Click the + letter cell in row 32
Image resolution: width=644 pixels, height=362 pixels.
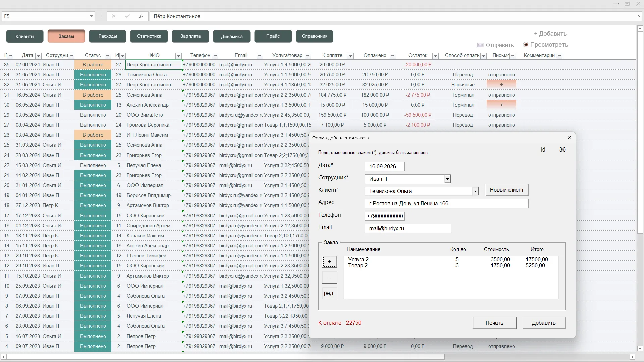point(501,85)
